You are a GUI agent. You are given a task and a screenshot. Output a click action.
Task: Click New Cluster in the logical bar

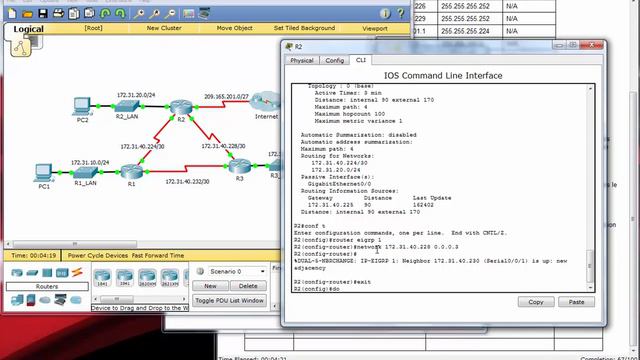tap(164, 28)
